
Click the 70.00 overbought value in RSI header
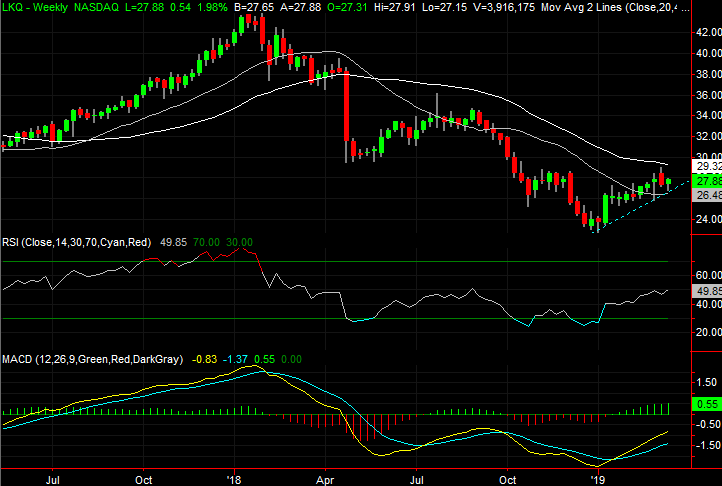tap(206, 242)
